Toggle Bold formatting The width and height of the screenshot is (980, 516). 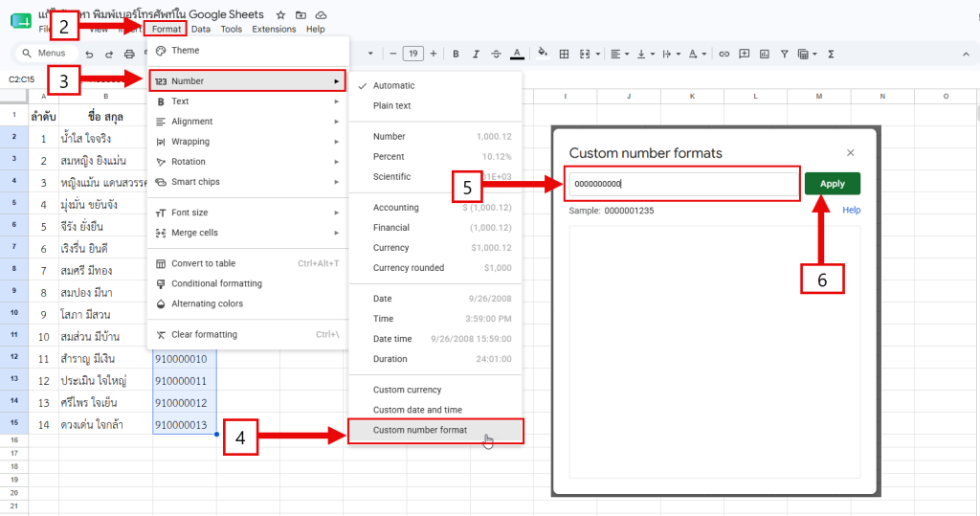[x=456, y=55]
